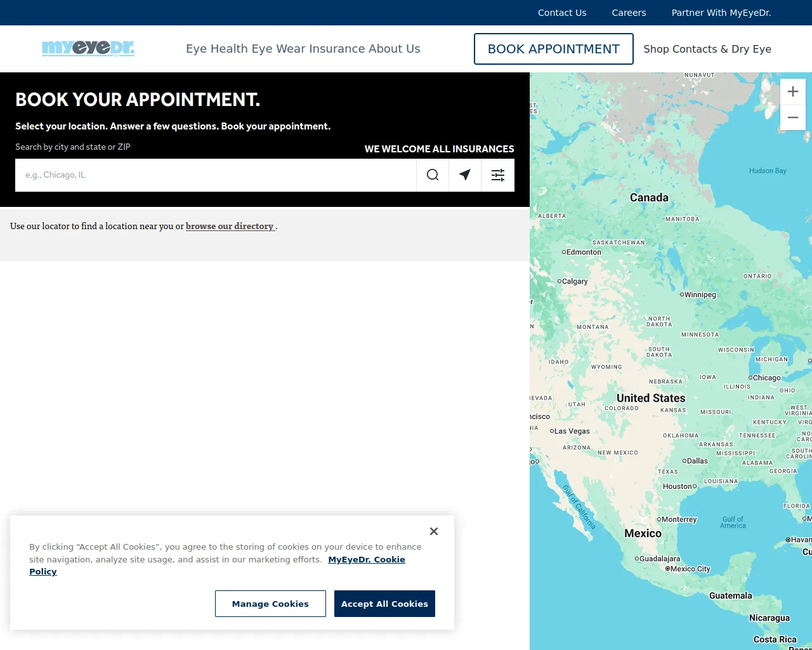Click the WE WELCOME ALL INSURANCES text

coord(439,149)
